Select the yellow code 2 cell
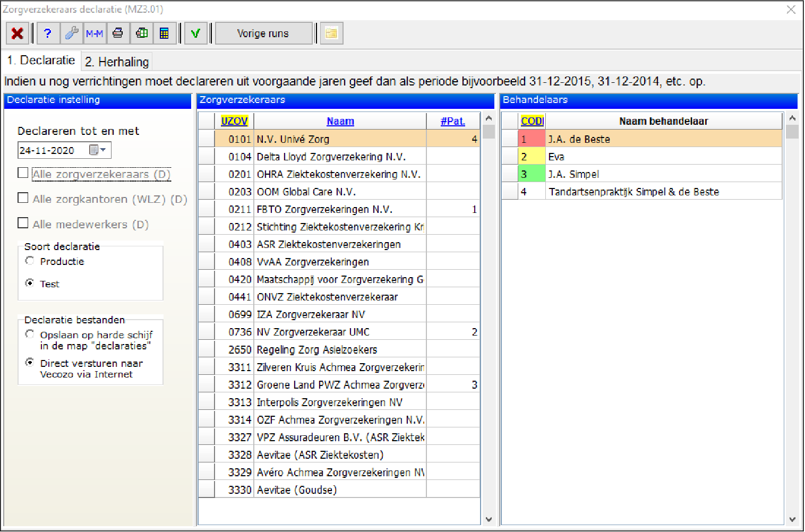Viewport: 805px width, 532px height. (x=532, y=157)
